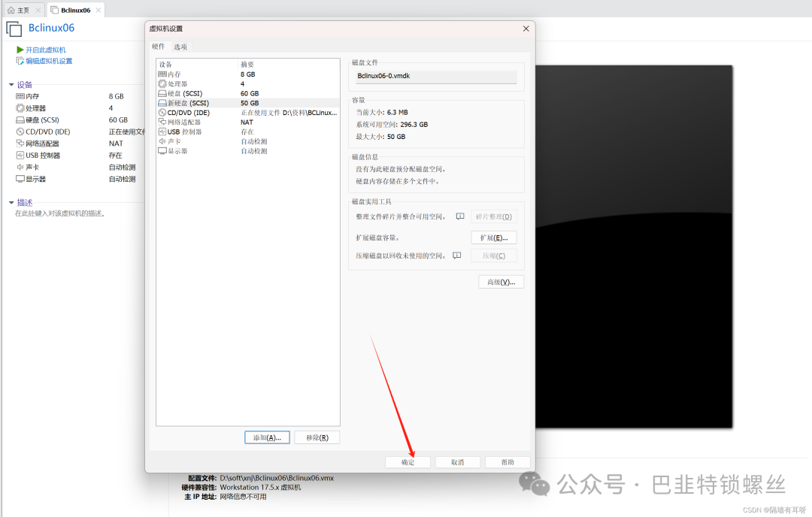Select the USB 控制器 icon in list
The width and height of the screenshot is (812, 517).
coord(162,132)
